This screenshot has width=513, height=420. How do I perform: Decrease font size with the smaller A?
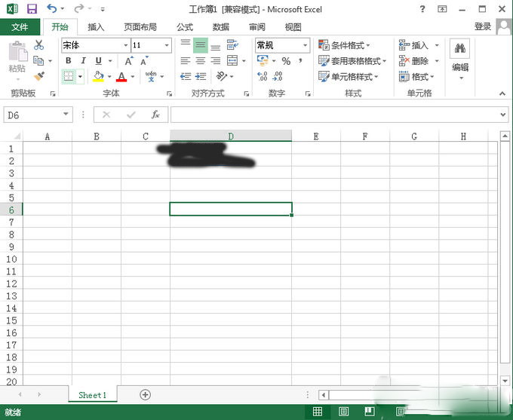tap(144, 61)
